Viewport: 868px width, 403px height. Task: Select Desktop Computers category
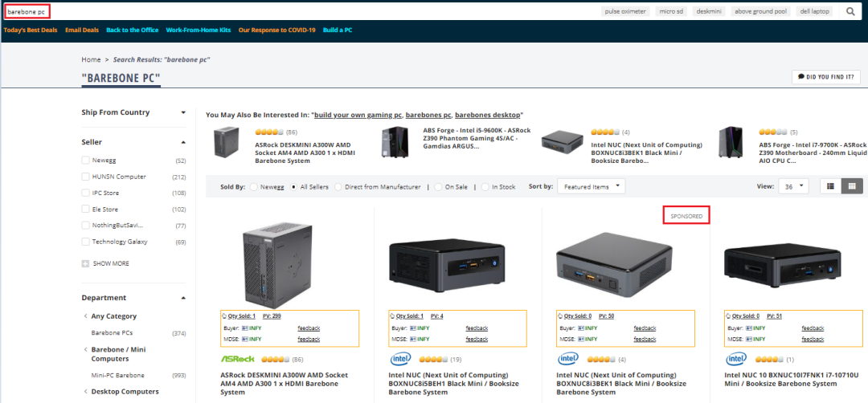pyautogui.click(x=125, y=392)
